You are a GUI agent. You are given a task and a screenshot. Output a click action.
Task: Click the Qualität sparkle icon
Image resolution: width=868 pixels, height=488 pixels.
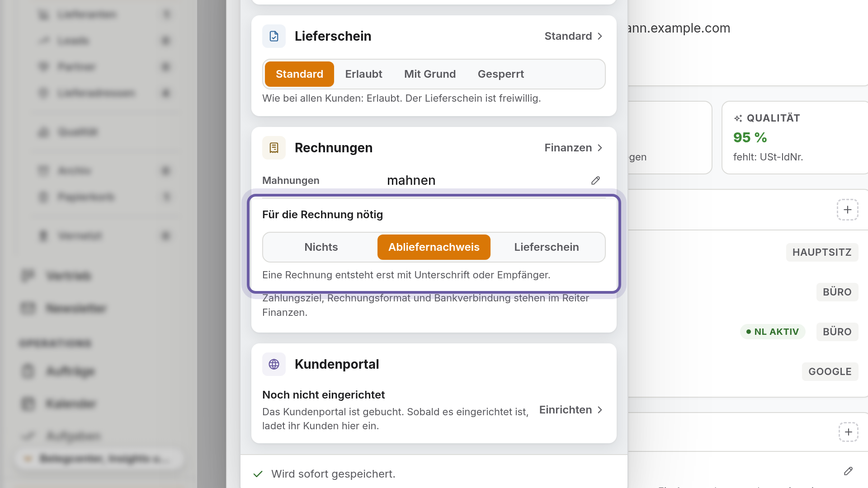(x=738, y=118)
